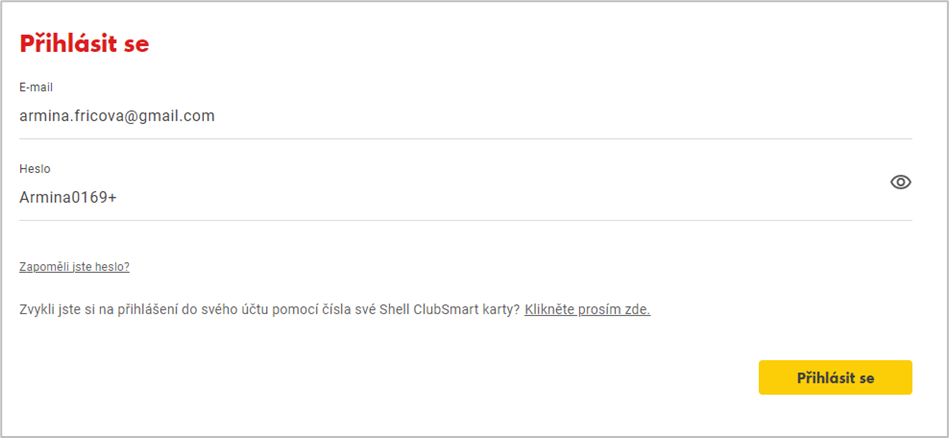Place cursor in armina.fricova@gmail.com text

pos(117,116)
